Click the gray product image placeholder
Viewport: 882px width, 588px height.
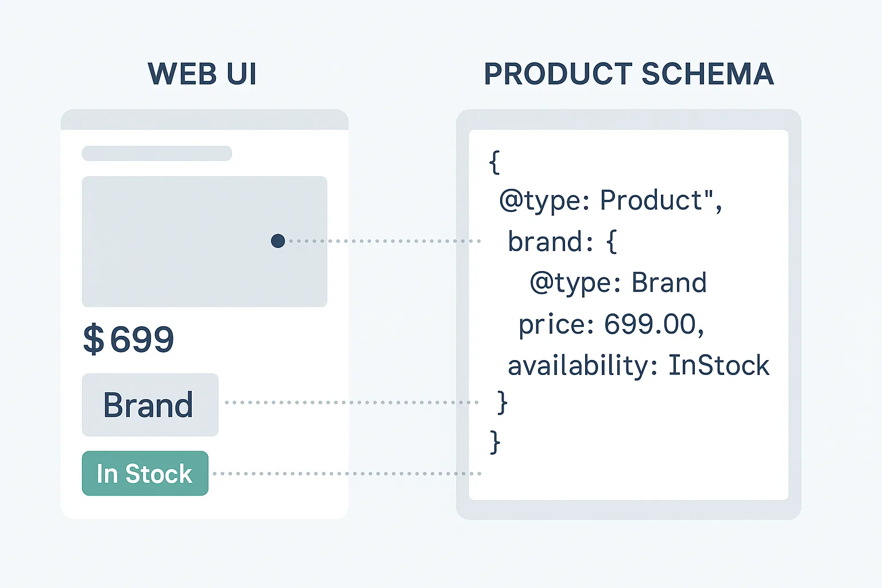pyautogui.click(x=204, y=242)
